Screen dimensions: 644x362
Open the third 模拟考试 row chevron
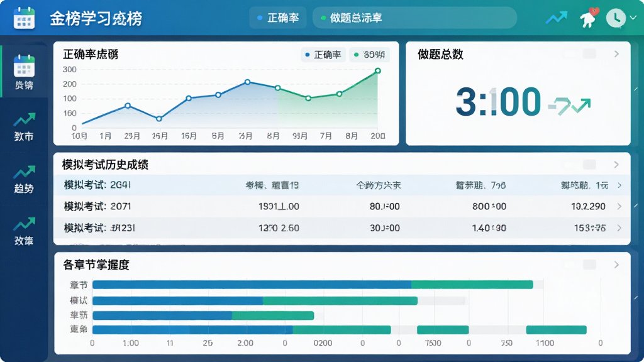point(619,228)
